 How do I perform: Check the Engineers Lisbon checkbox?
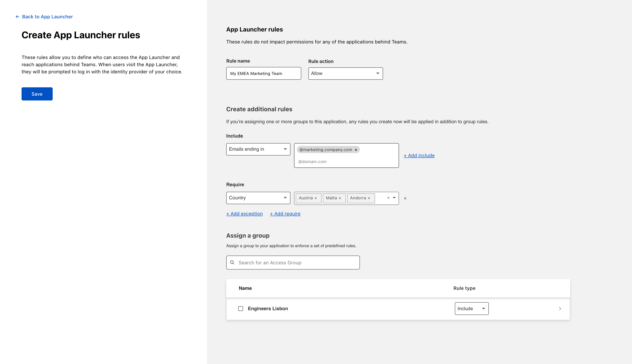pyautogui.click(x=240, y=309)
